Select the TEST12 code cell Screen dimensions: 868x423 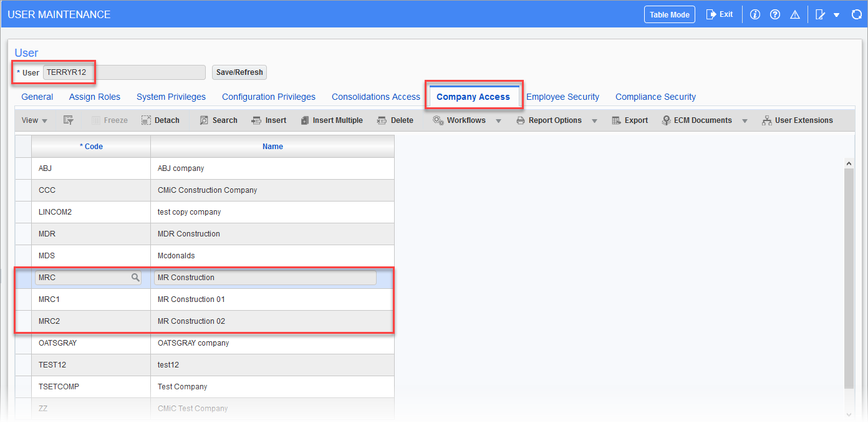(x=91, y=365)
